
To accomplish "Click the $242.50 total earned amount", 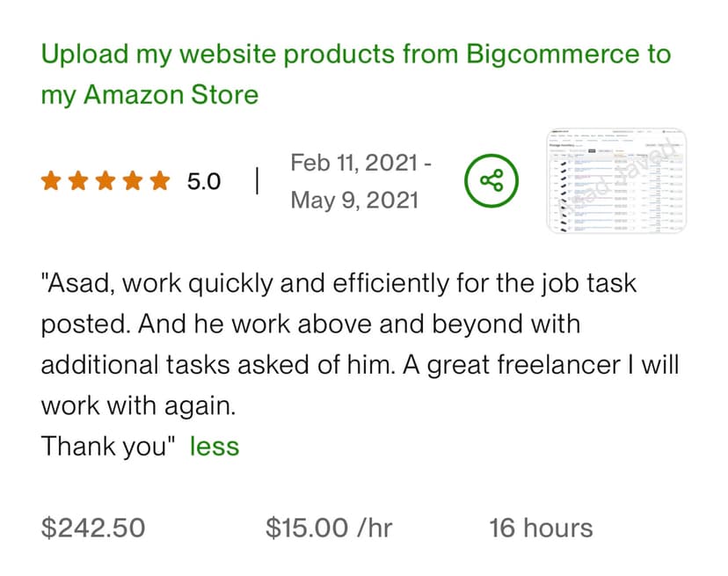I will [x=93, y=528].
